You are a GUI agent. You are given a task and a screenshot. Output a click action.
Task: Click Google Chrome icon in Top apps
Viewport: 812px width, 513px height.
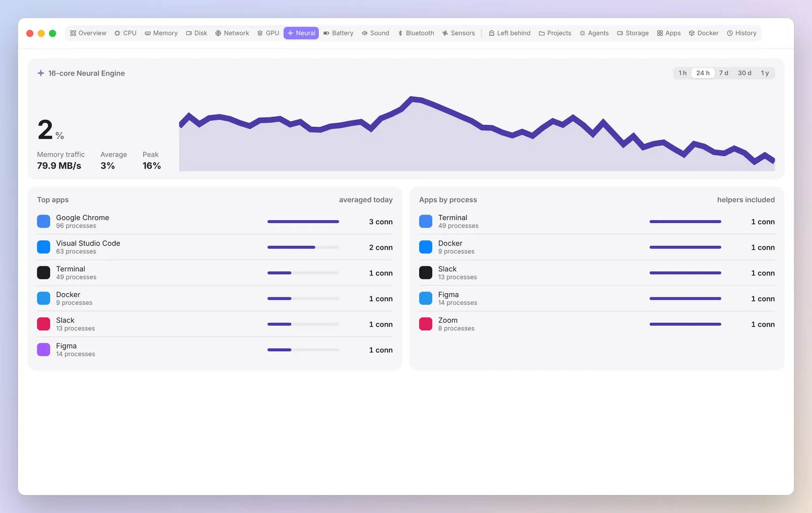(44, 221)
